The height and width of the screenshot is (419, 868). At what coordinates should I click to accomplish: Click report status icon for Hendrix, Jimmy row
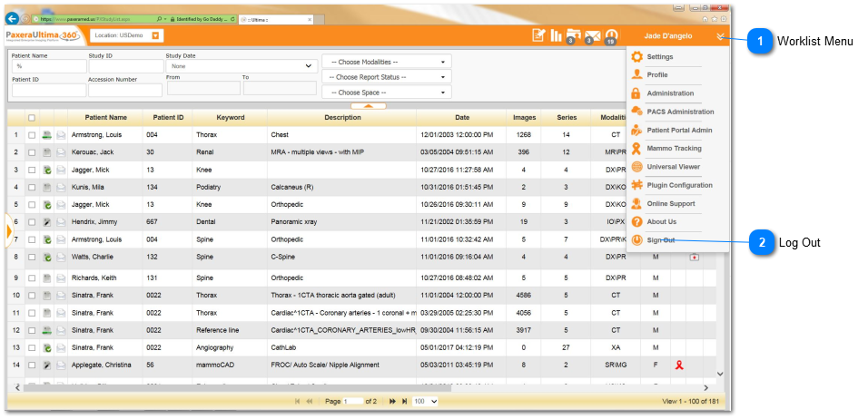(x=47, y=221)
